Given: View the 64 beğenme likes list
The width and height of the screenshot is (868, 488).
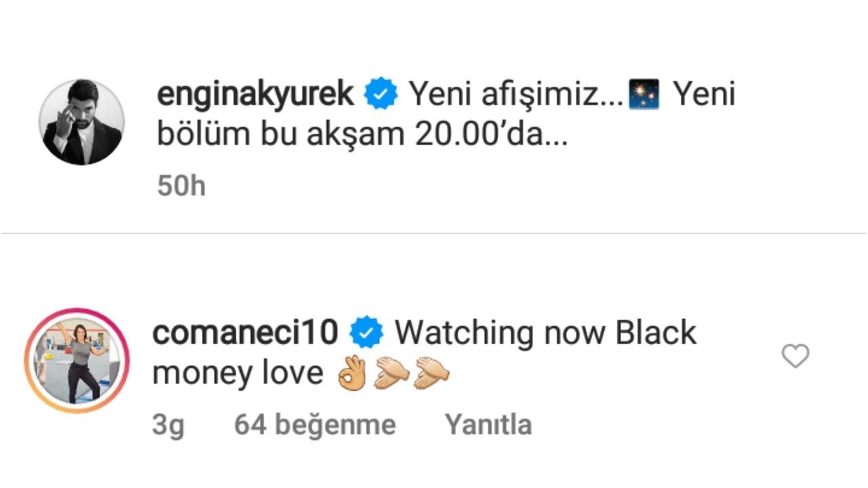Looking at the screenshot, I should point(315,425).
